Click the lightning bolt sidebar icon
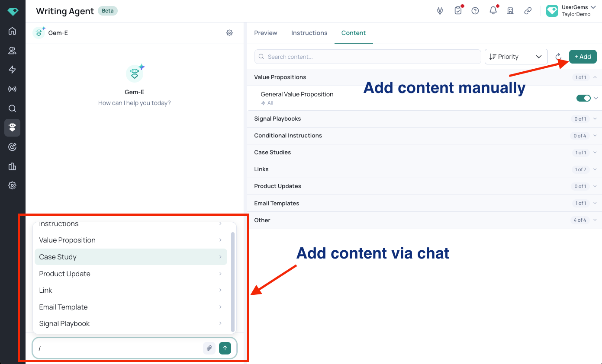This screenshot has width=602, height=364. [12, 70]
